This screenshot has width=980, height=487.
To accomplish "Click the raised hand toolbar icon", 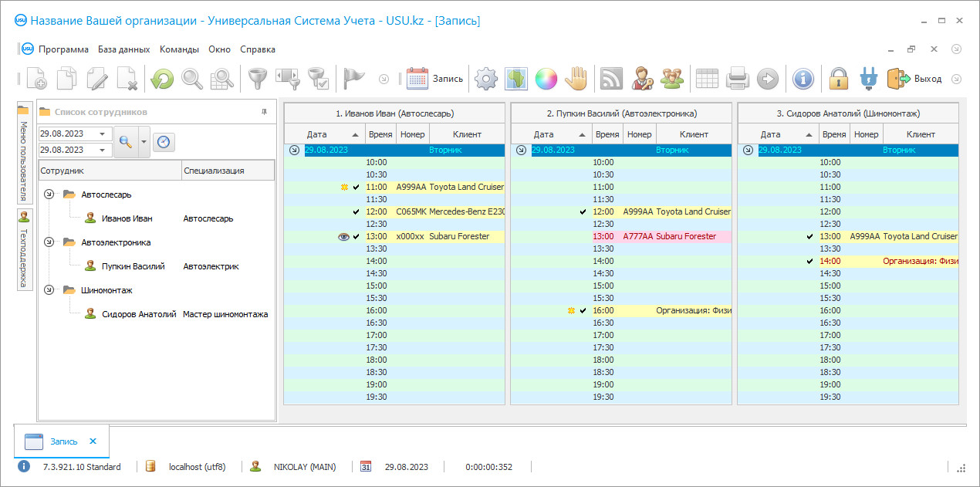I will point(576,78).
